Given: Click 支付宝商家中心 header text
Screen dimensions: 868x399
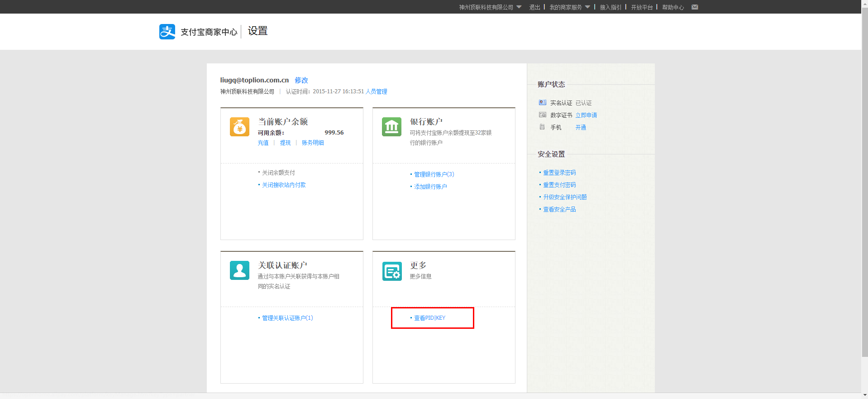Looking at the screenshot, I should pos(209,32).
